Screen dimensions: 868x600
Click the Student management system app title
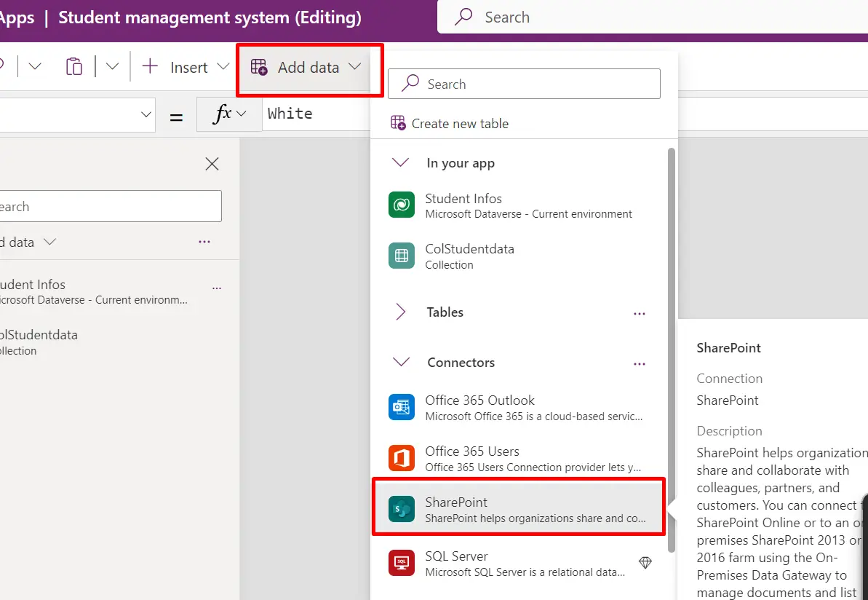(x=210, y=17)
